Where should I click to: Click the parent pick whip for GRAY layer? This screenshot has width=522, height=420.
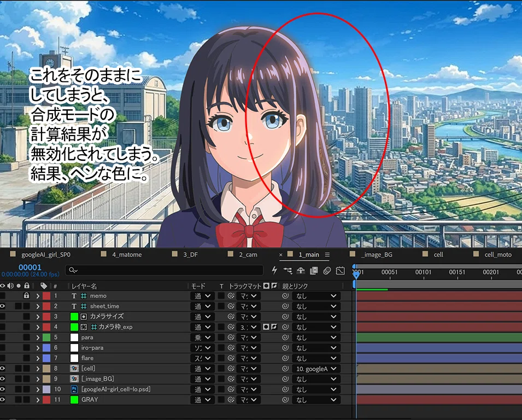[285, 400]
